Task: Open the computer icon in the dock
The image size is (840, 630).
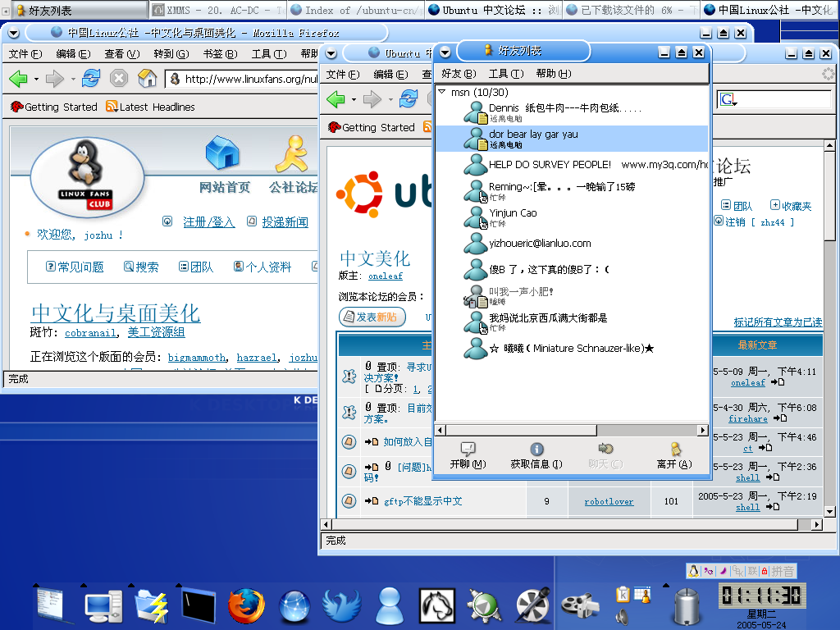Action: tap(103, 606)
